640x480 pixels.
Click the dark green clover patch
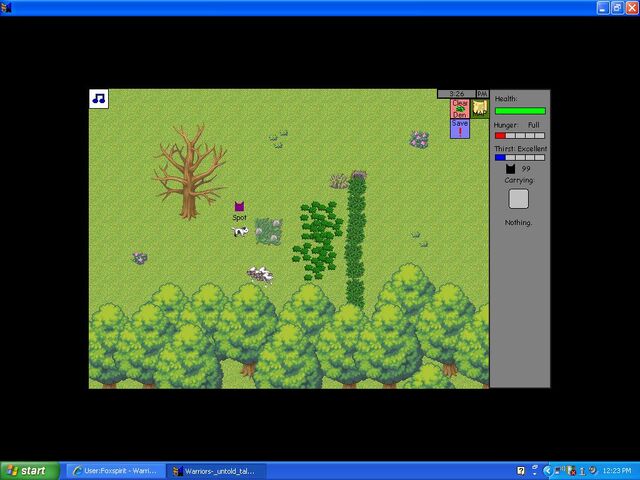pos(318,241)
